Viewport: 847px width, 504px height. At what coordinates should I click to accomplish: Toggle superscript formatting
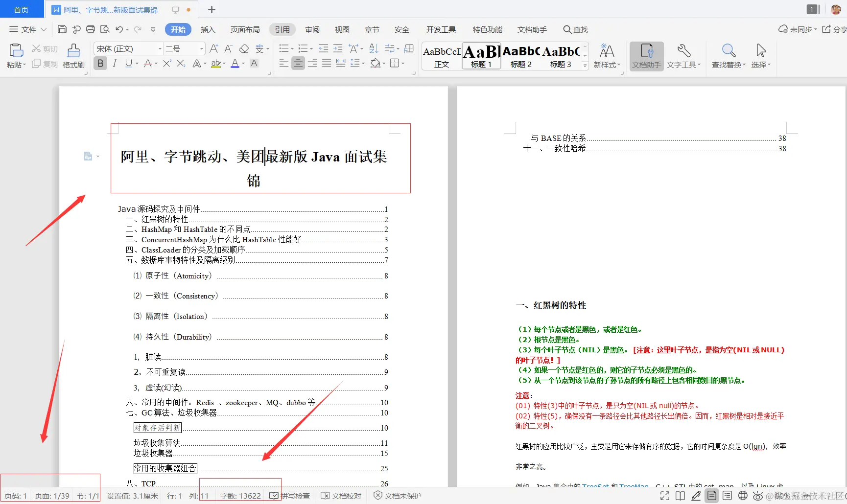167,63
